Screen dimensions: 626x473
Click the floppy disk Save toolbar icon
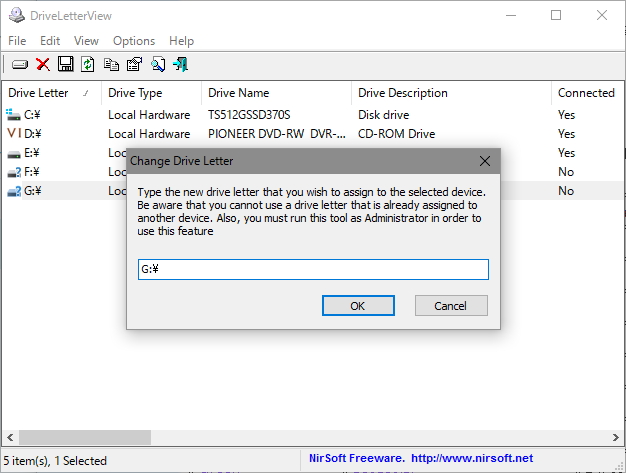[x=65, y=64]
